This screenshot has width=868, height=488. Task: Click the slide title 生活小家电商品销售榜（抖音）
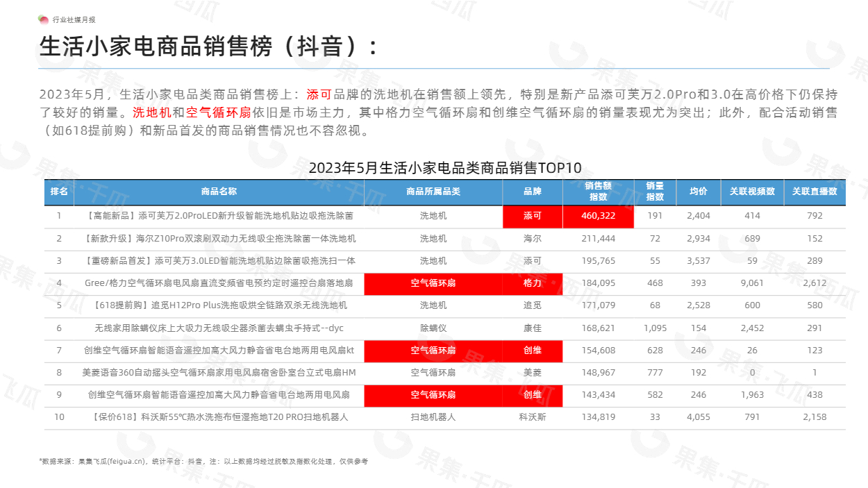tap(209, 47)
